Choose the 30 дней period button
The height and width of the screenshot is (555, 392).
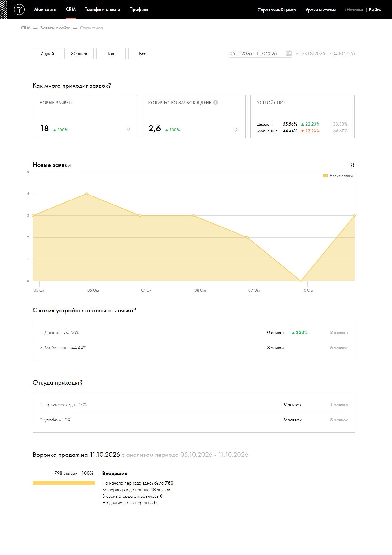coord(79,54)
